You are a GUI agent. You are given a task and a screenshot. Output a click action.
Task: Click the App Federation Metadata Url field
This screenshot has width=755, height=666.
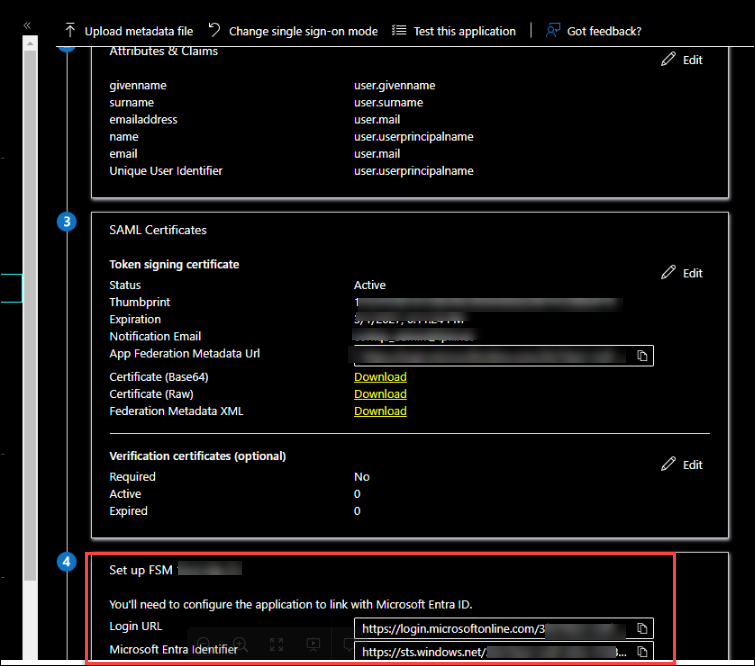(x=490, y=355)
